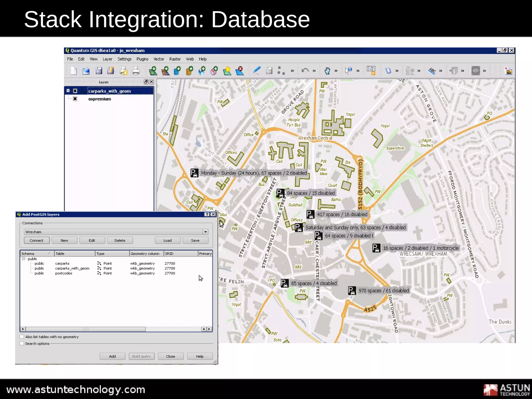This screenshot has width=532, height=399.
Task: Click the Load connections button
Action: 168,240
